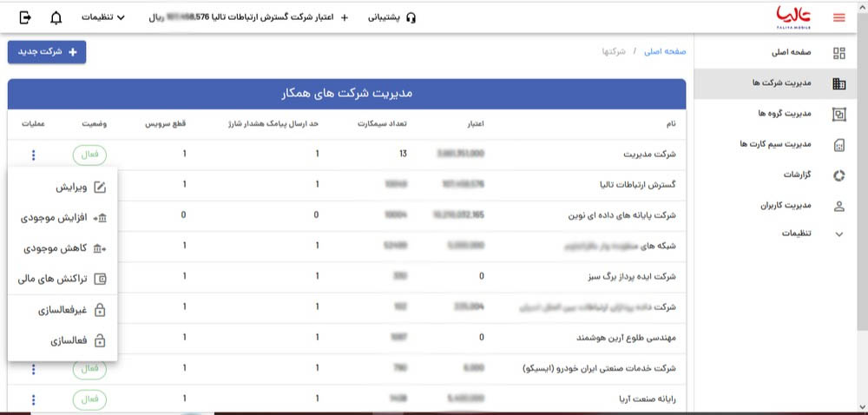Click the شرکت جدید (new company) button
This screenshot has width=868, height=415.
coord(47,52)
